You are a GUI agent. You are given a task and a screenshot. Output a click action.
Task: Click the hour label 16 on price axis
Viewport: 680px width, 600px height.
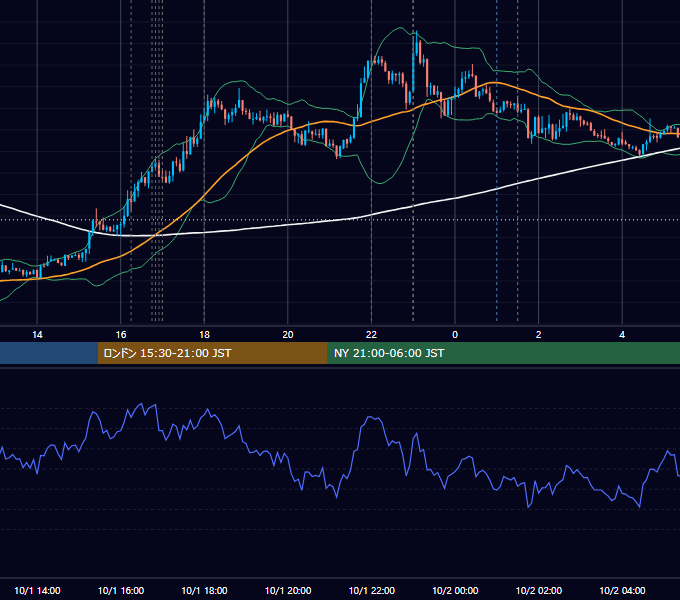pyautogui.click(x=121, y=335)
